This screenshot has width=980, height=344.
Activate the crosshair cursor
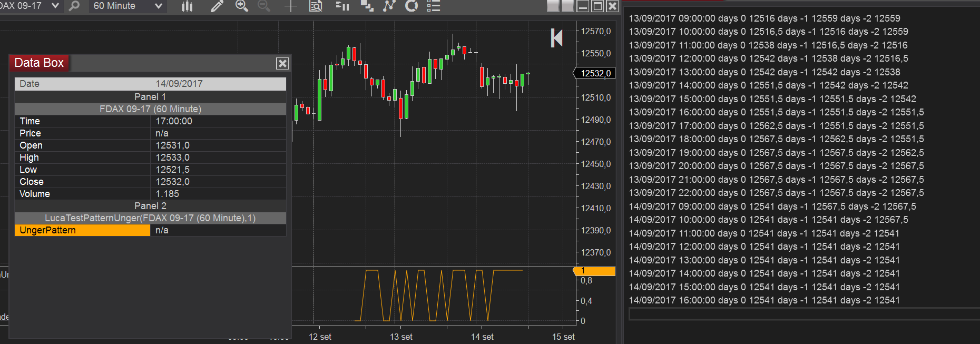click(291, 6)
